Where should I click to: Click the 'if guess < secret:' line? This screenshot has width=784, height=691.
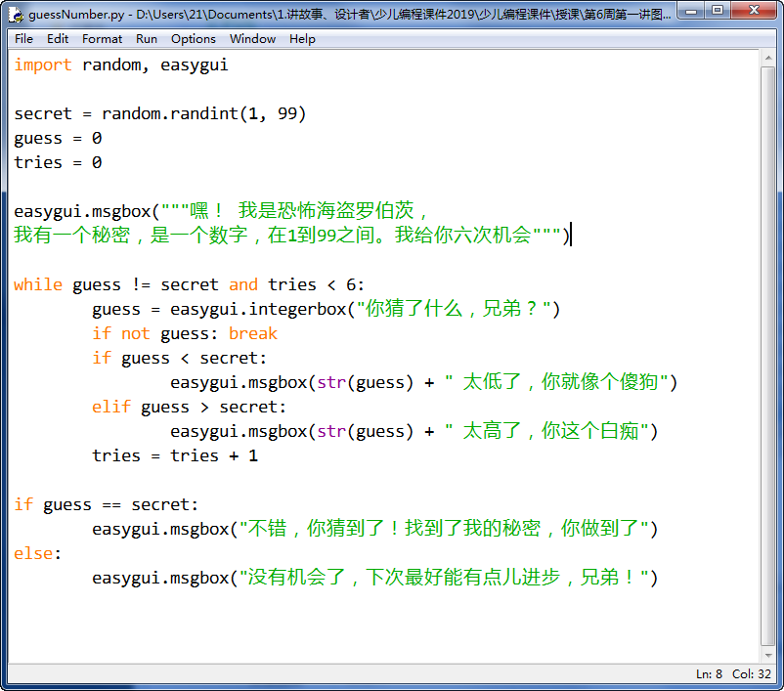180,359
